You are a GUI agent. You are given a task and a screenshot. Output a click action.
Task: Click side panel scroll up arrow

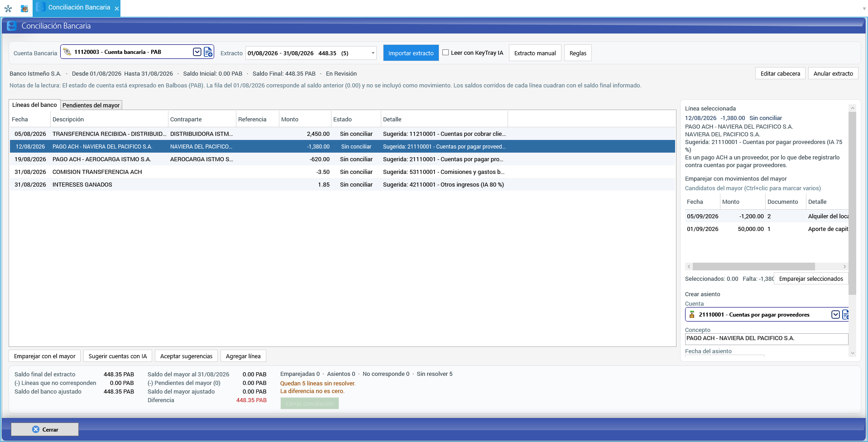853,108
